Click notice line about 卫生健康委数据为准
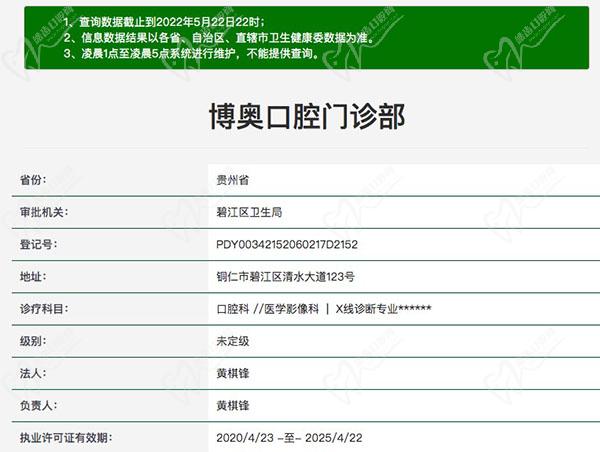 (x=218, y=38)
